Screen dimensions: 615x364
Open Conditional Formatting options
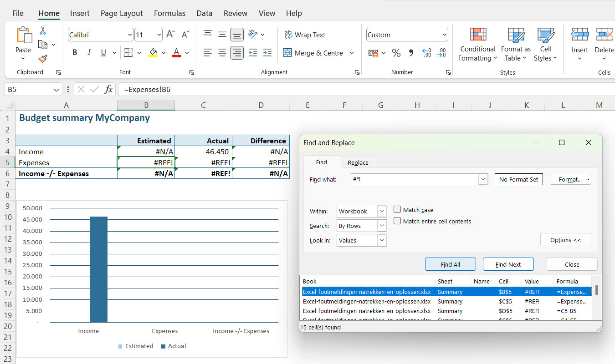[x=477, y=44]
